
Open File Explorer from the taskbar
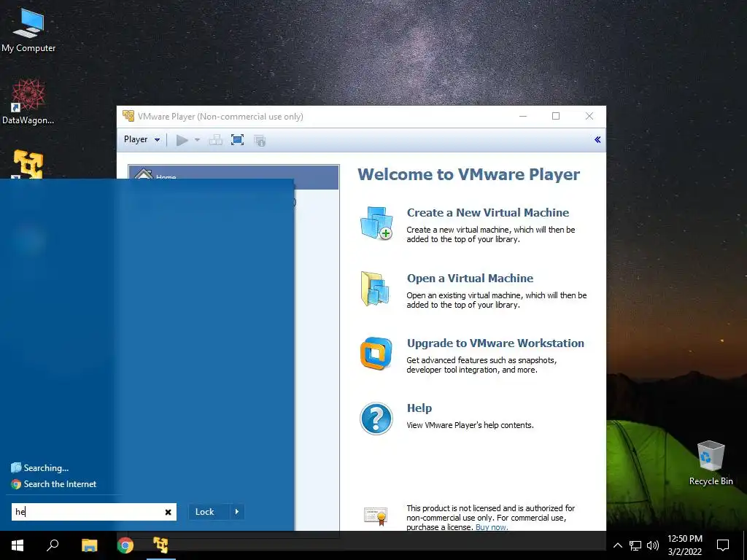pos(89,545)
